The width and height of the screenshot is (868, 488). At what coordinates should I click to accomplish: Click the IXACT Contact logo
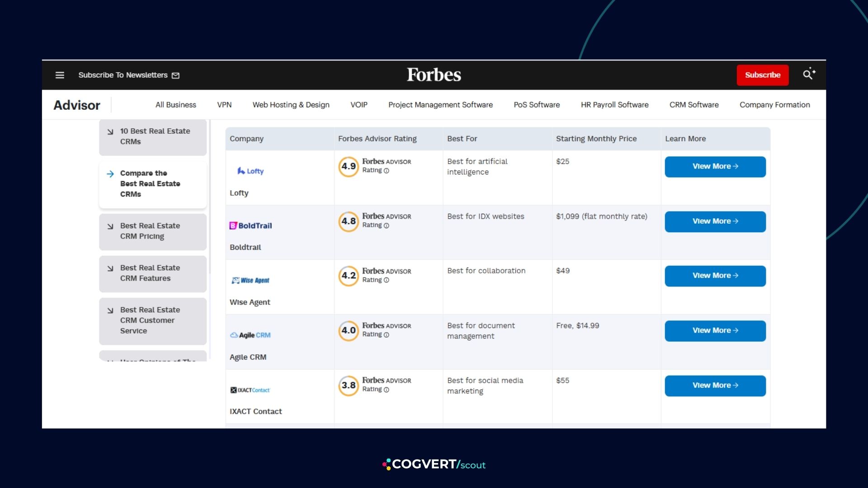pos(250,390)
